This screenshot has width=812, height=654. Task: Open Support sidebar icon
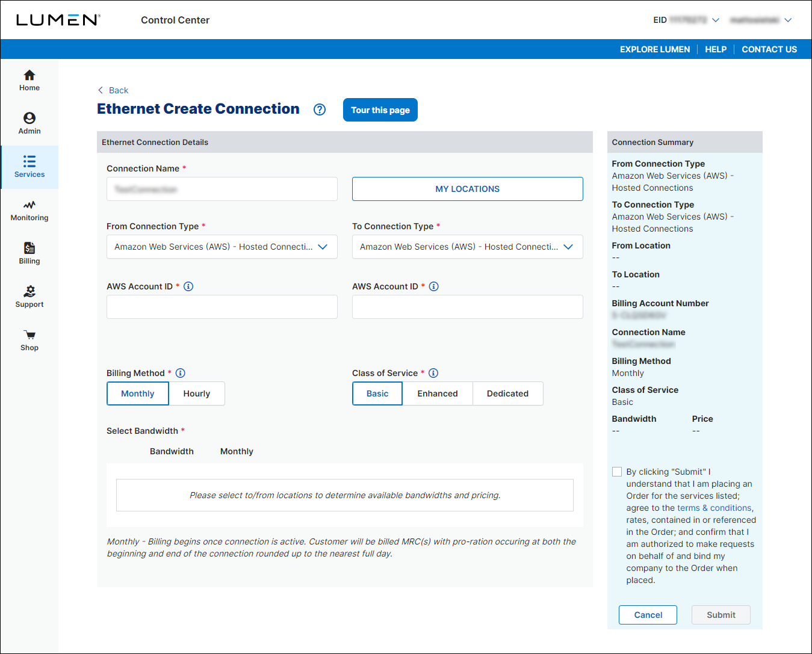point(29,291)
